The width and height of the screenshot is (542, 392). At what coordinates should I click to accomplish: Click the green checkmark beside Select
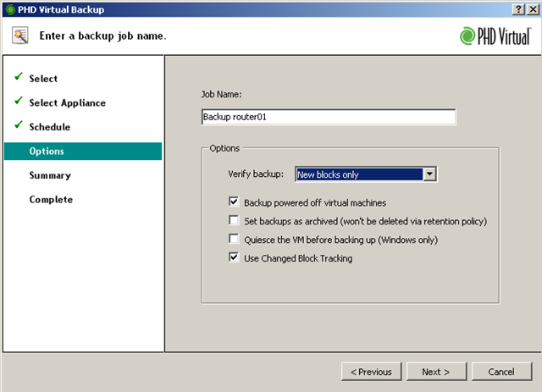[x=18, y=78]
